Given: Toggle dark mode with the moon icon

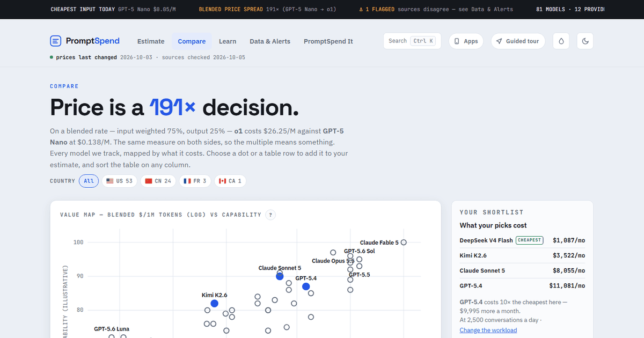Looking at the screenshot, I should [x=585, y=41].
